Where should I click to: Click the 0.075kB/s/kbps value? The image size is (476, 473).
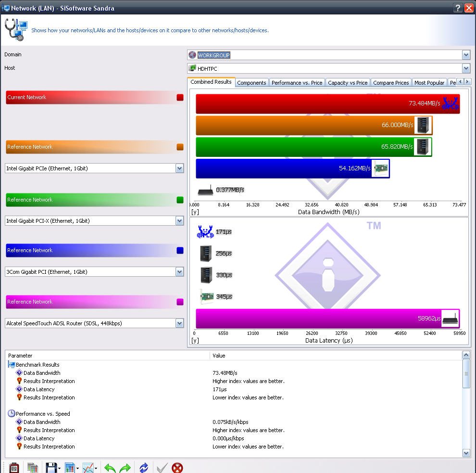230,422
